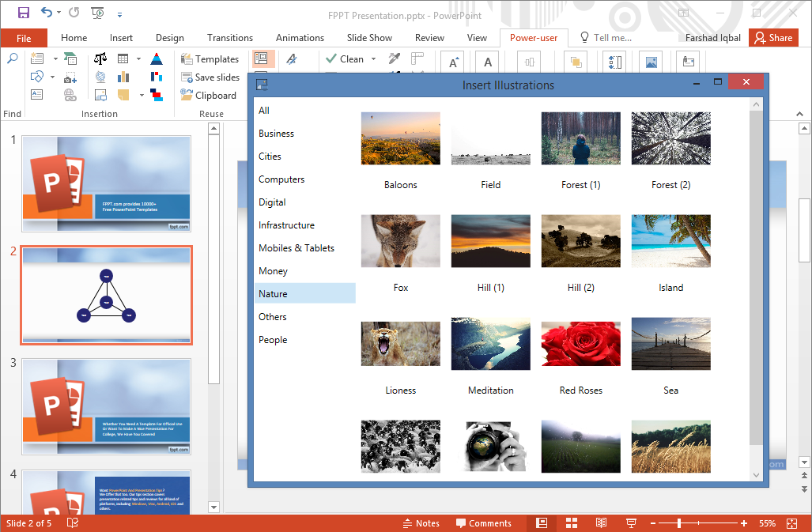Open the File menu

click(24, 37)
